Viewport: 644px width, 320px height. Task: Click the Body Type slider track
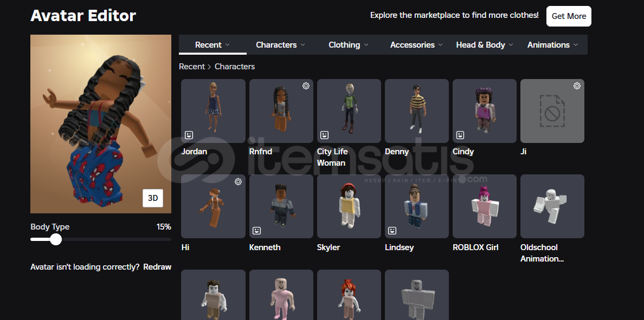click(101, 239)
